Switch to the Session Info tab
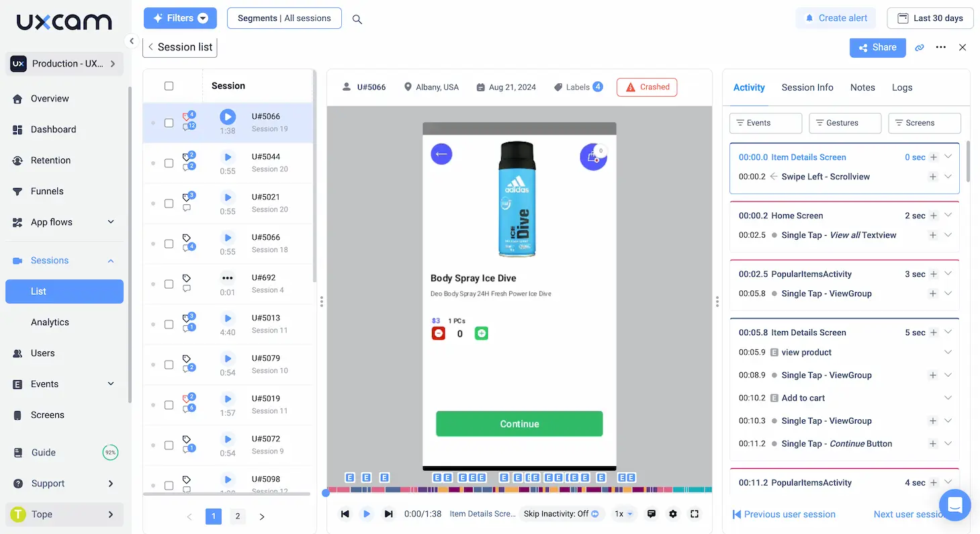The width and height of the screenshot is (980, 534). tap(807, 87)
